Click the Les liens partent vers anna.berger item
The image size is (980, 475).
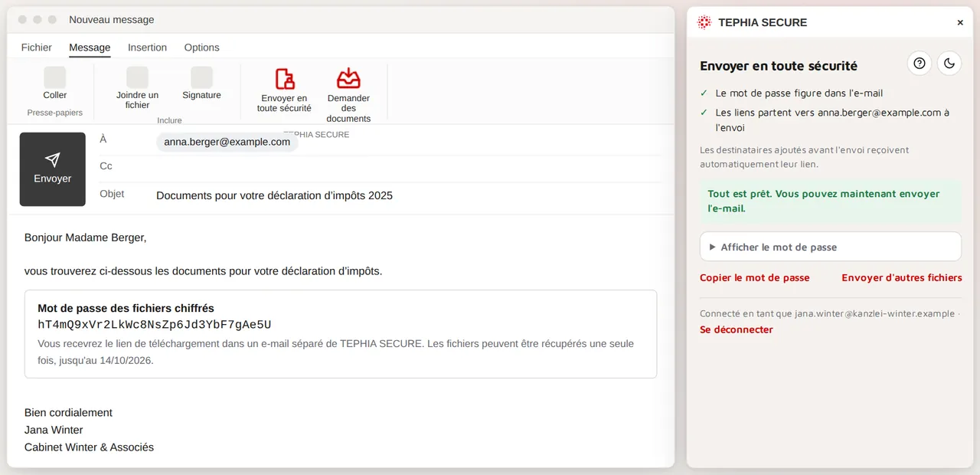tap(832, 120)
